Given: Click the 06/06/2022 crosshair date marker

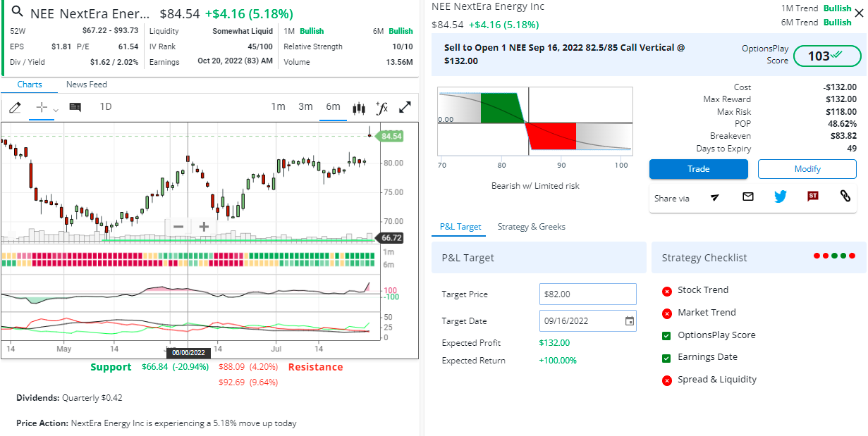Looking at the screenshot, I should [x=188, y=352].
